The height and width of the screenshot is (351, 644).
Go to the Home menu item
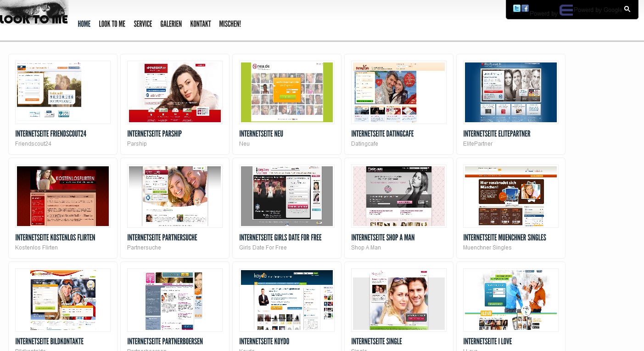click(x=84, y=24)
